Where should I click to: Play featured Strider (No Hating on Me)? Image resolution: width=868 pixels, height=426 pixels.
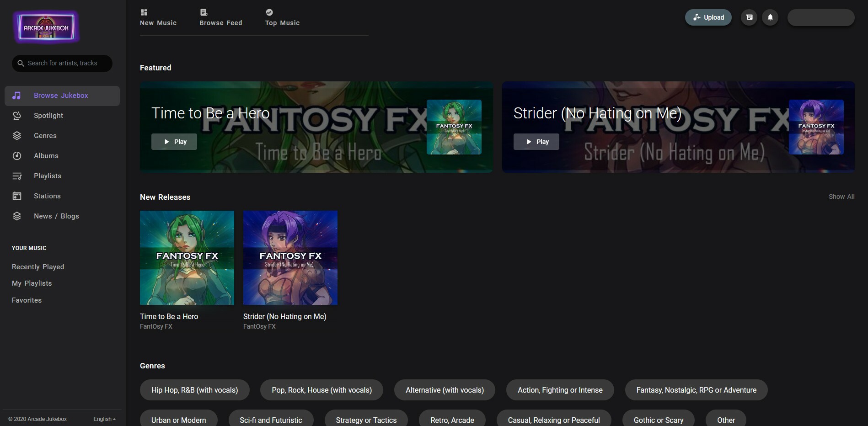tap(536, 142)
